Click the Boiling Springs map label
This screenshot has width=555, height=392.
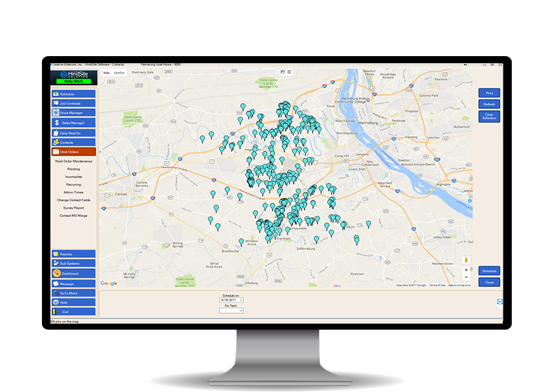pyautogui.click(x=178, y=244)
